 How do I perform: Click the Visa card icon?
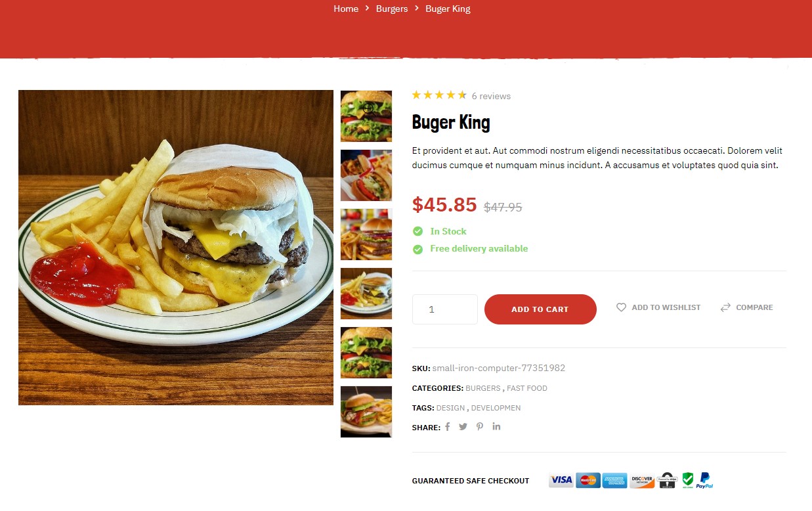click(561, 481)
